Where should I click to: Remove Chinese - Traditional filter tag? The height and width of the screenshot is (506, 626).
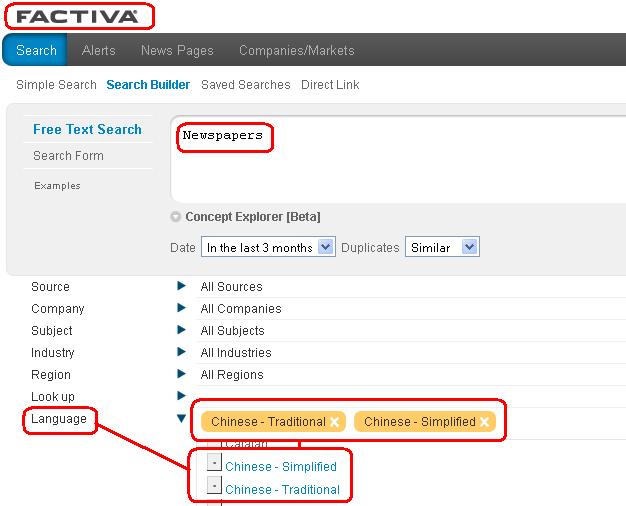pyautogui.click(x=335, y=422)
